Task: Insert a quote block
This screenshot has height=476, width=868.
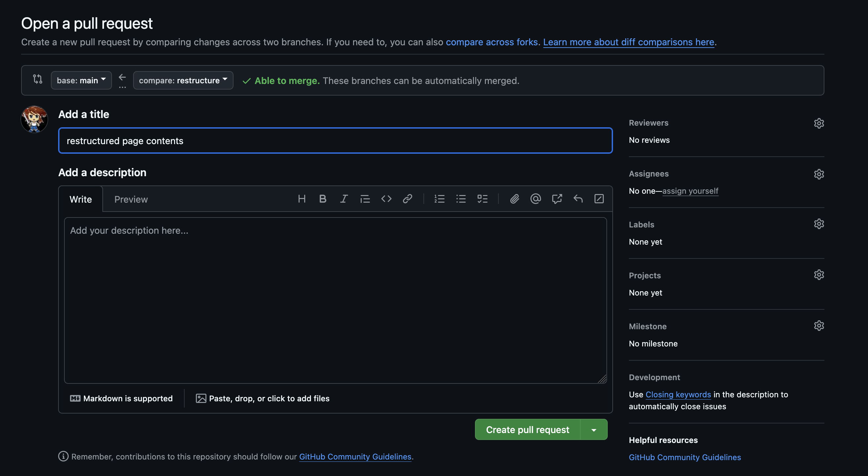Action: pos(365,199)
